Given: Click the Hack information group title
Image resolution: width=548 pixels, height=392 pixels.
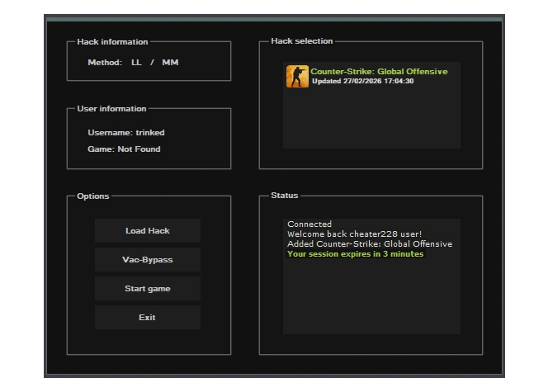Looking at the screenshot, I should pyautogui.click(x=112, y=42).
